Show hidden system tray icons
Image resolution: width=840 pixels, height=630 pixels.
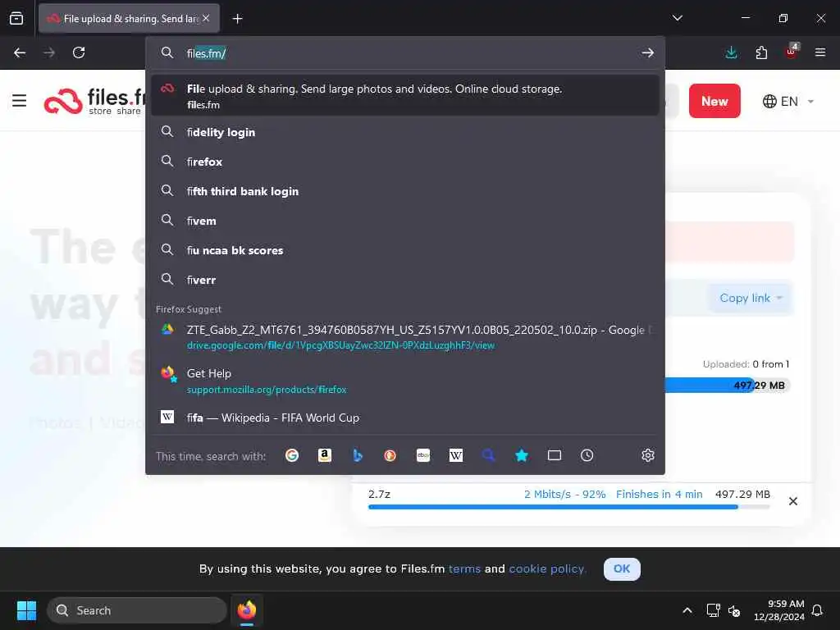click(x=687, y=610)
